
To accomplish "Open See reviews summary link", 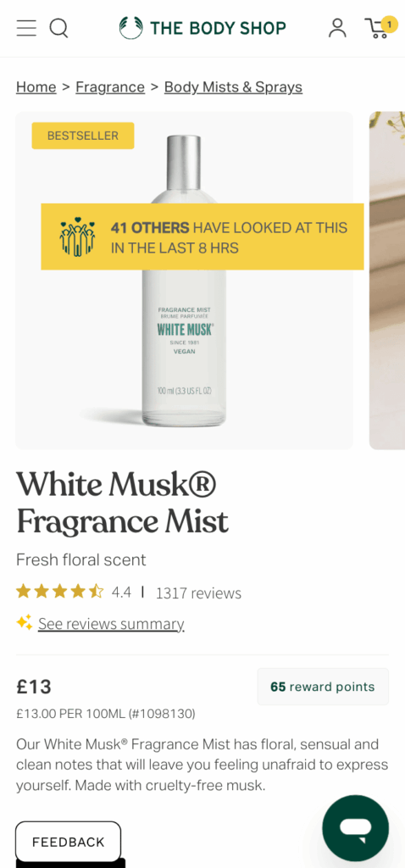I will point(111,624).
